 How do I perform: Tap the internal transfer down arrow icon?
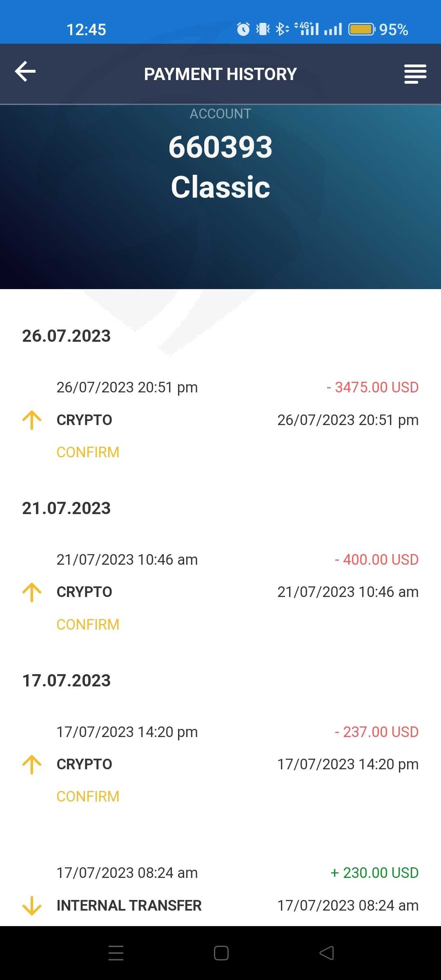[x=32, y=906]
